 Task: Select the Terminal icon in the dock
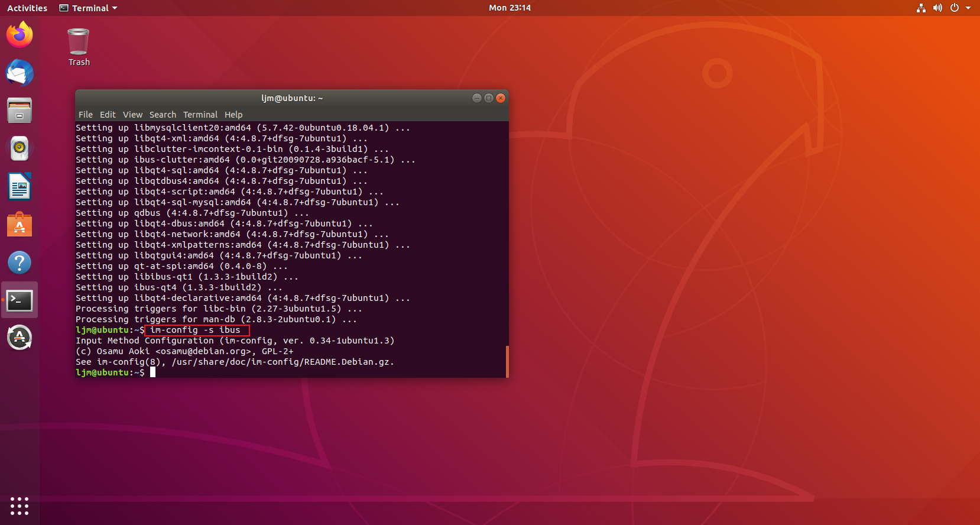(x=20, y=300)
